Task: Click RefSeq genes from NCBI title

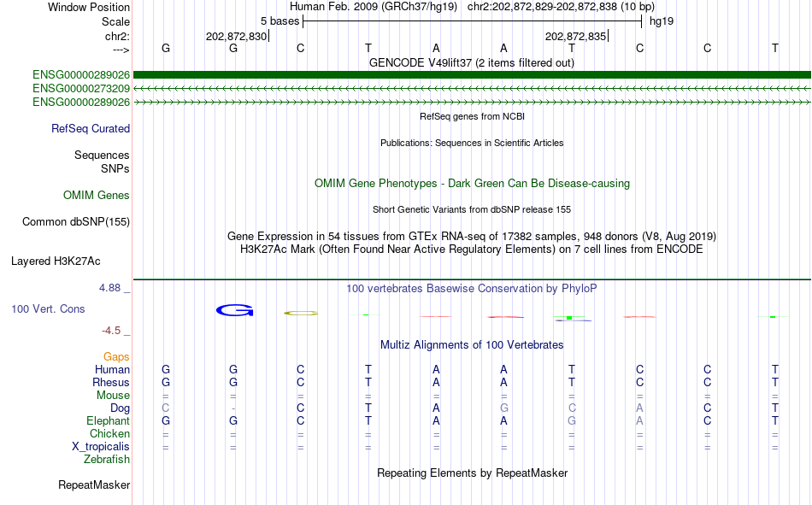Action: pos(472,116)
